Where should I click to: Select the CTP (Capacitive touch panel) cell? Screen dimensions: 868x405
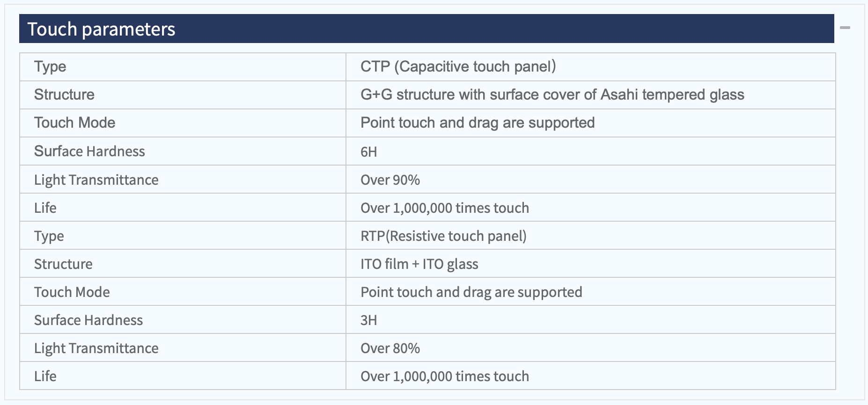591,67
